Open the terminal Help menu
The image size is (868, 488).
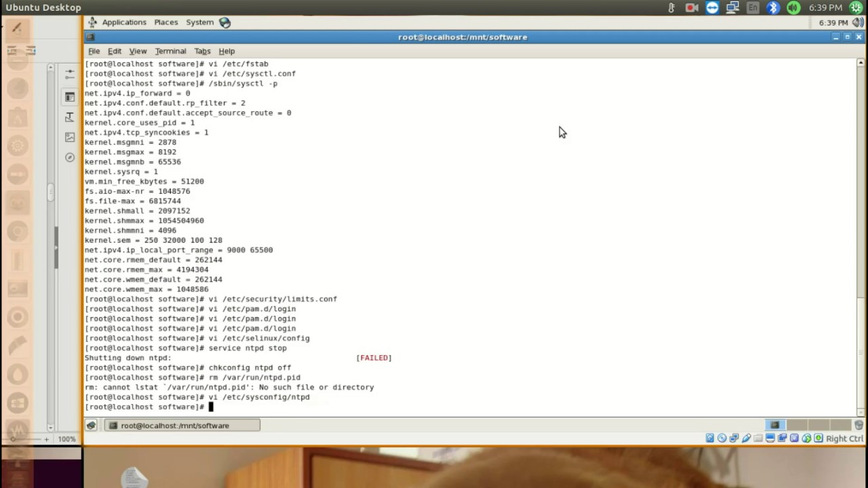click(x=226, y=52)
